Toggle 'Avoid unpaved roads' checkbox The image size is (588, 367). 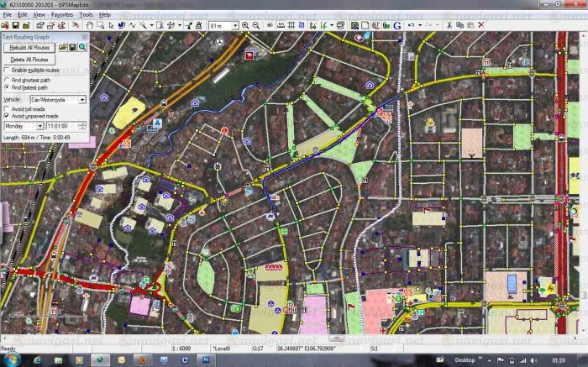click(x=8, y=115)
